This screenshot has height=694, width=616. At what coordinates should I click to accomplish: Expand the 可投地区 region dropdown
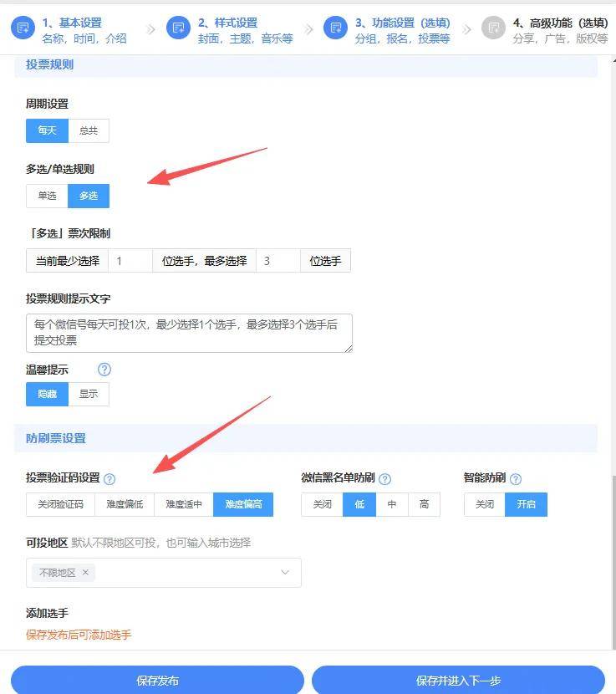pyautogui.click(x=285, y=573)
